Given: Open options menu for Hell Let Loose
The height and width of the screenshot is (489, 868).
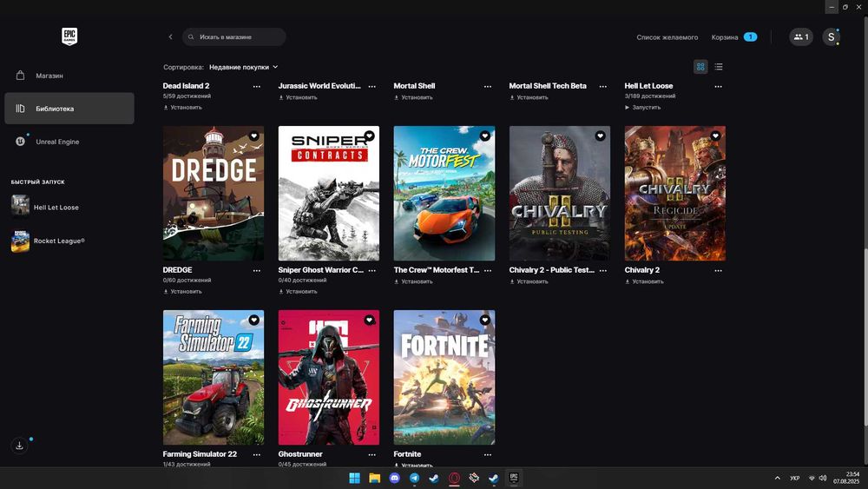Looking at the screenshot, I should [718, 86].
